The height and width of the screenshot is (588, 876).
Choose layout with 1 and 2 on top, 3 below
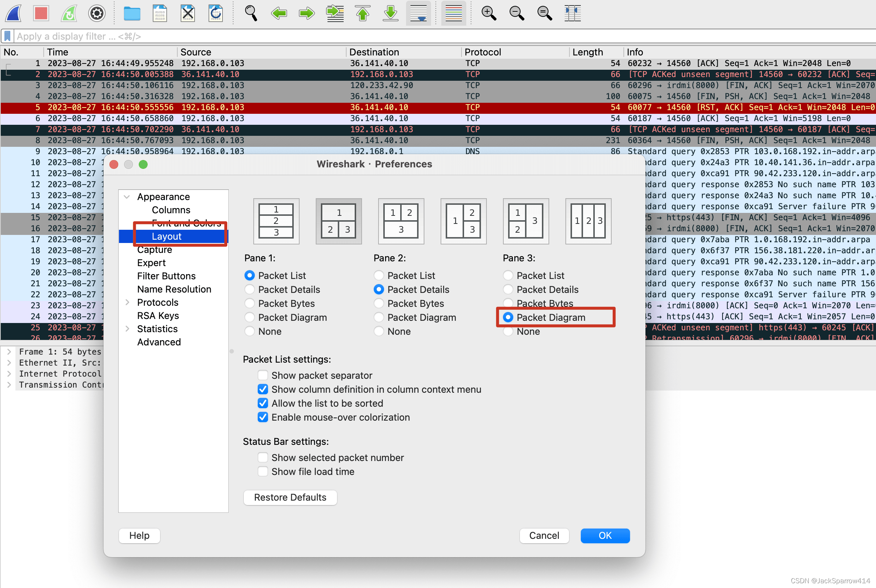401,221
